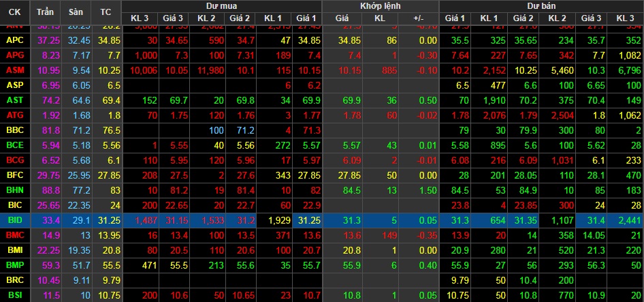Sort by the CK column header
The height and width of the screenshot is (302, 644).
15,12
